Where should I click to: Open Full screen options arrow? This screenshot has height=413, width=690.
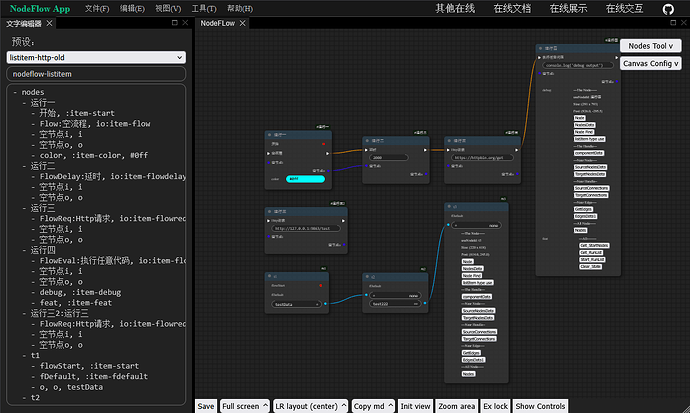(x=265, y=406)
